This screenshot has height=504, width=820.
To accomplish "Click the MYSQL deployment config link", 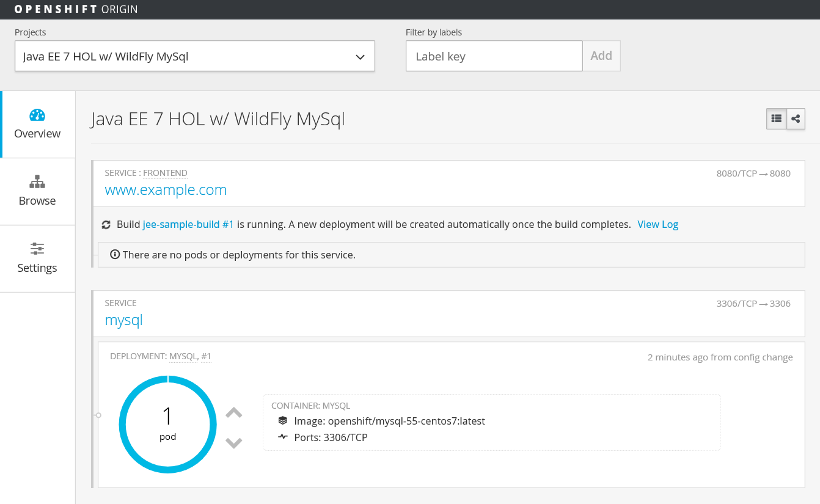I will coord(183,356).
